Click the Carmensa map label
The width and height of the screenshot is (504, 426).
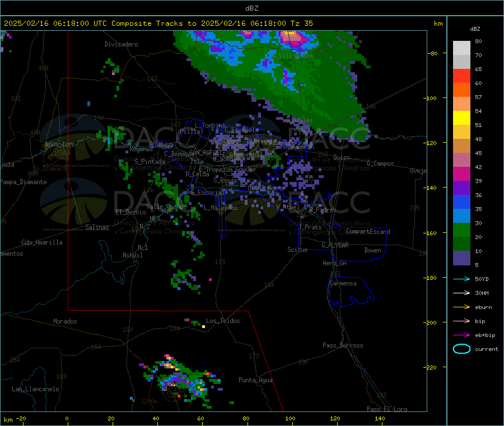(x=343, y=283)
